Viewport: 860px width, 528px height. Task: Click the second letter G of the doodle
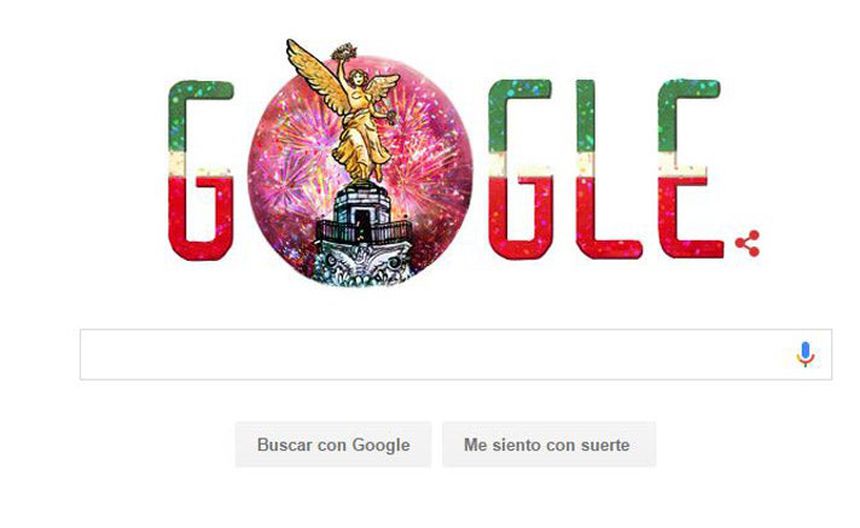tap(520, 169)
